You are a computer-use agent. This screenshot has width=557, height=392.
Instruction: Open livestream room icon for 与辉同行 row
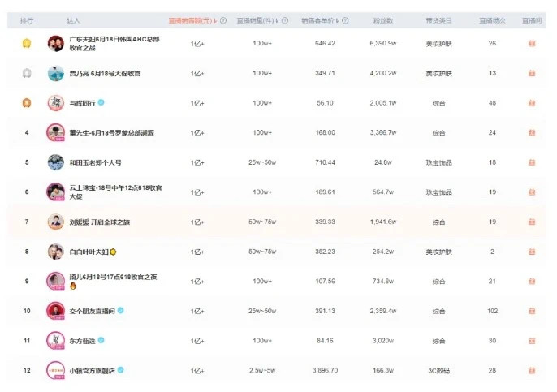click(532, 103)
